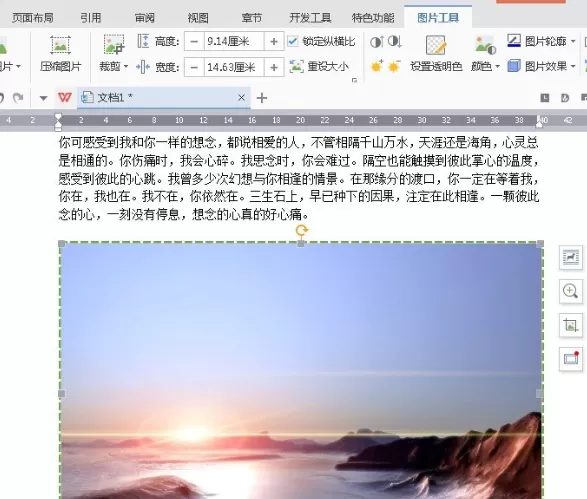Click the floating icon with red dot
This screenshot has width=587, height=499.
[x=571, y=359]
